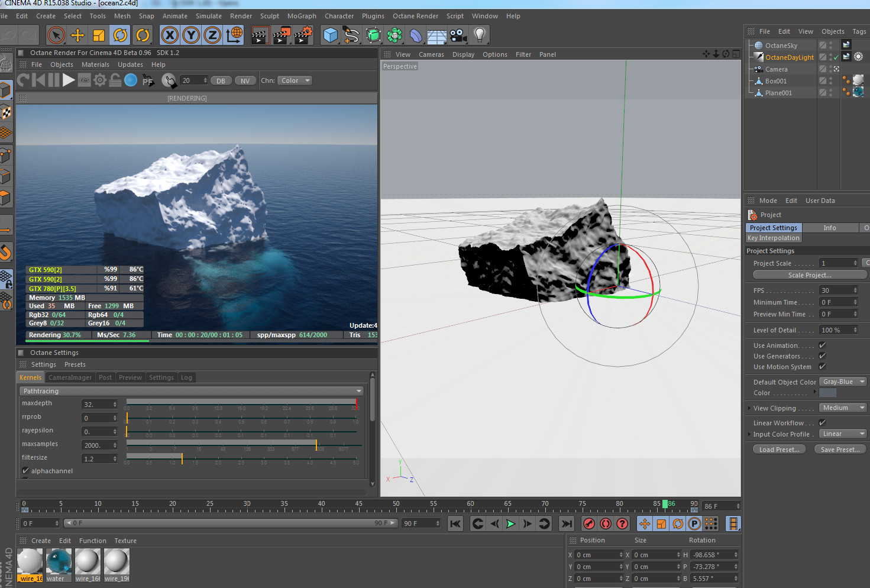Uncheck the Linear Workflow checkbox
Viewport: 870px width, 588px height.
point(822,423)
